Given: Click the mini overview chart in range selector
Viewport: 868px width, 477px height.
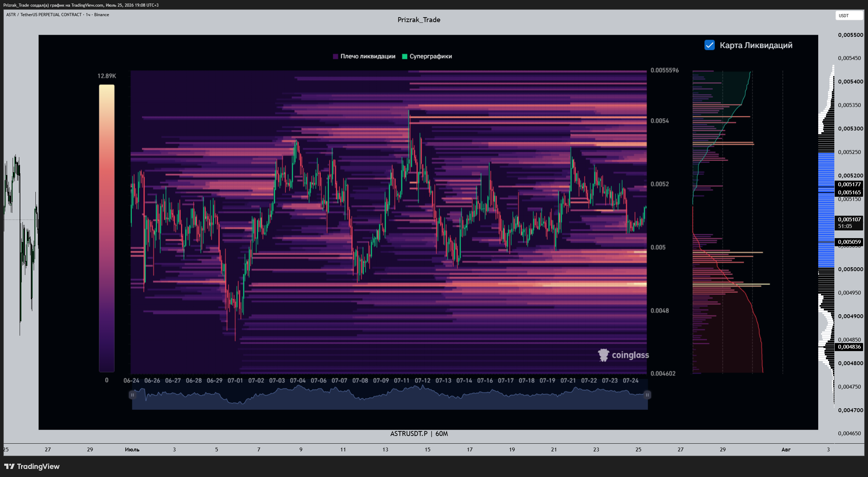Looking at the screenshot, I should point(390,397).
